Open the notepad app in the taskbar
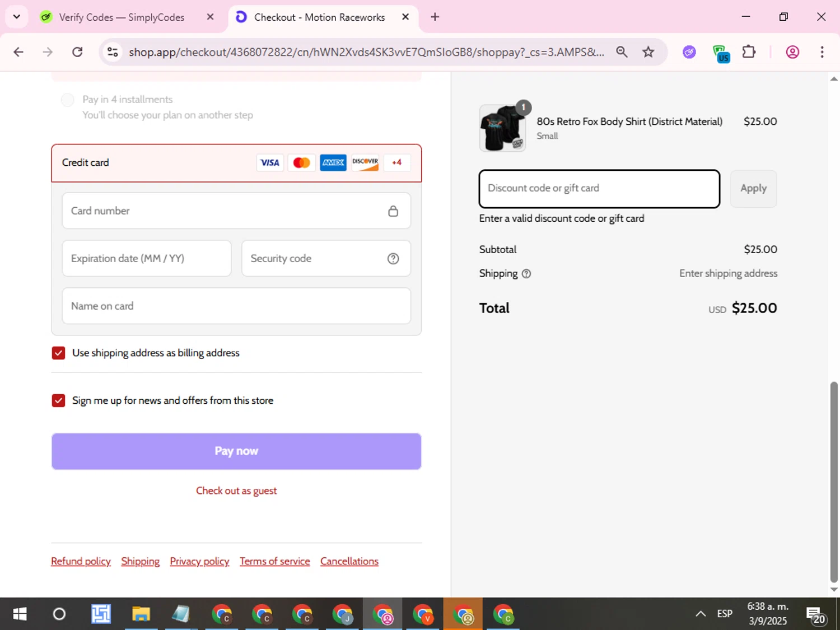The height and width of the screenshot is (630, 840). (180, 614)
